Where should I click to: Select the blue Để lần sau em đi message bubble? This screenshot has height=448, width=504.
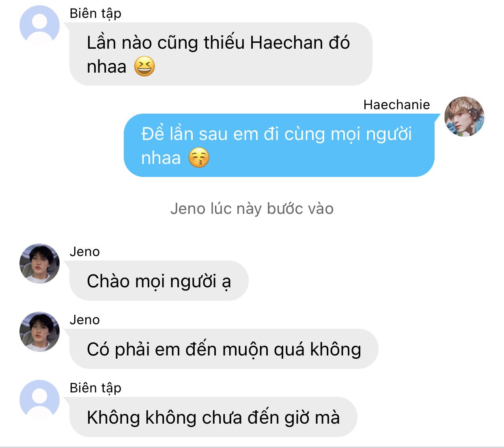click(279, 145)
